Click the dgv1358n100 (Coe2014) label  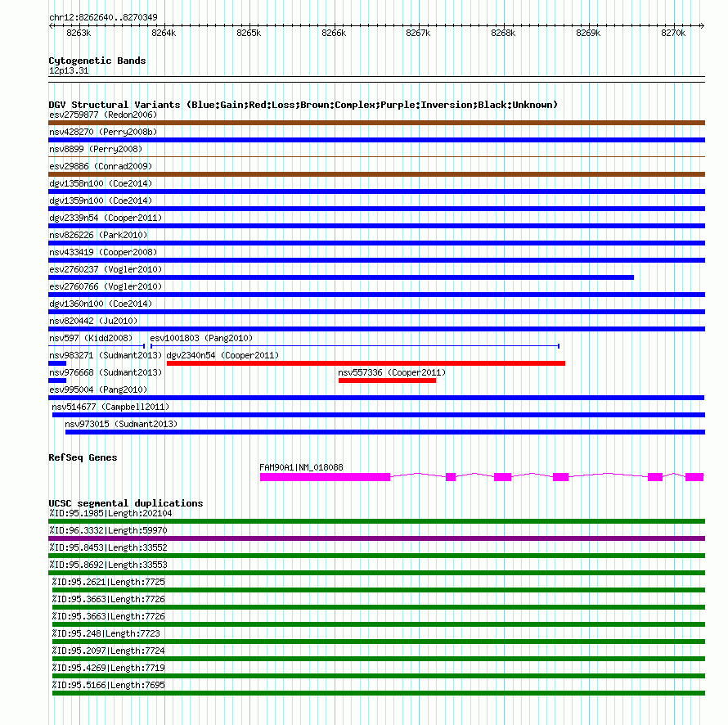(101, 183)
